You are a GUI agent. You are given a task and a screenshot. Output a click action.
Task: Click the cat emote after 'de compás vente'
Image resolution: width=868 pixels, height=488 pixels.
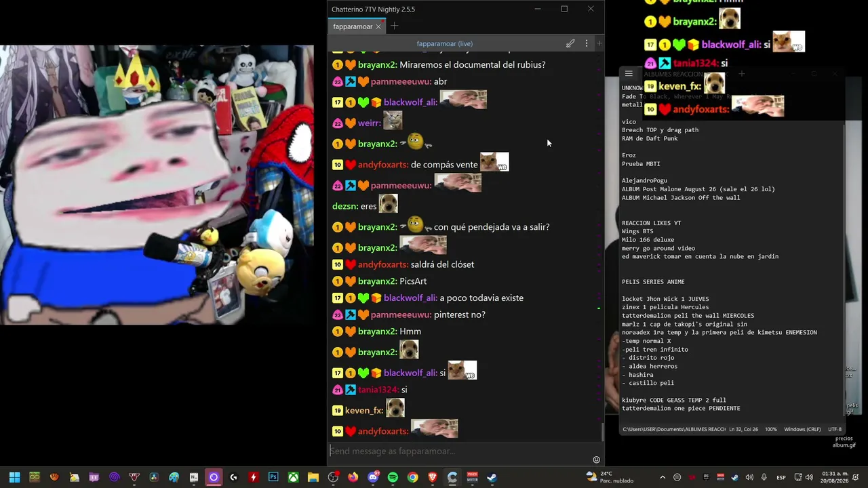pos(494,163)
